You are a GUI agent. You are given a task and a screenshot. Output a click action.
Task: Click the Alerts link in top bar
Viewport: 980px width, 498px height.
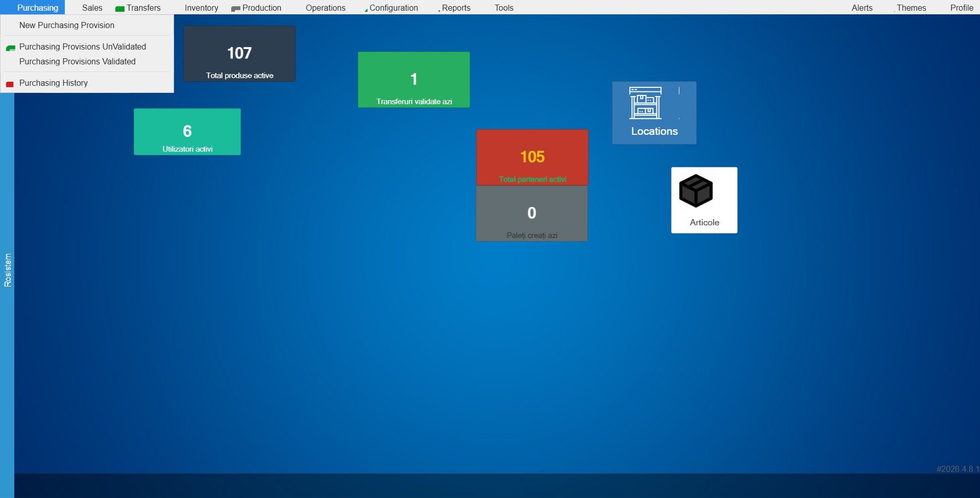click(862, 8)
